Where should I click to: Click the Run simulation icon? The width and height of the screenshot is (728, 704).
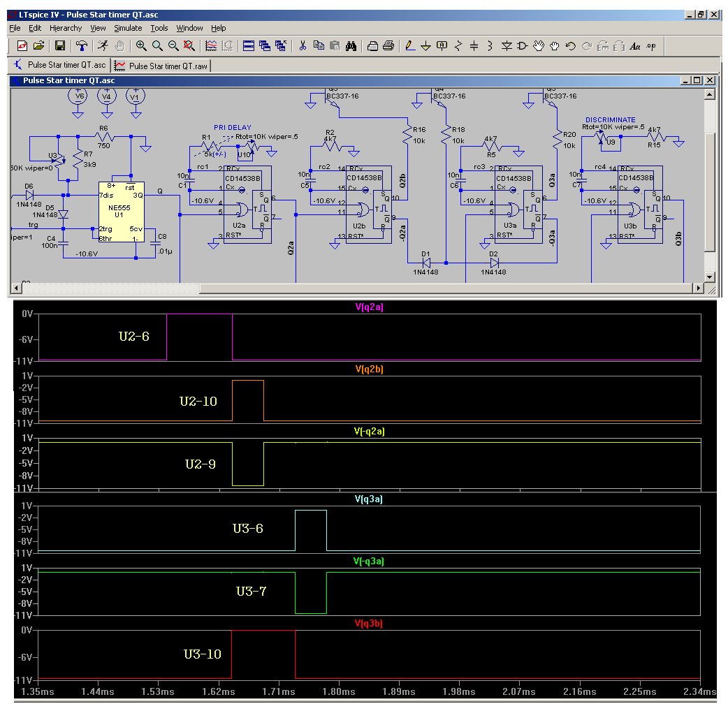pos(103,46)
